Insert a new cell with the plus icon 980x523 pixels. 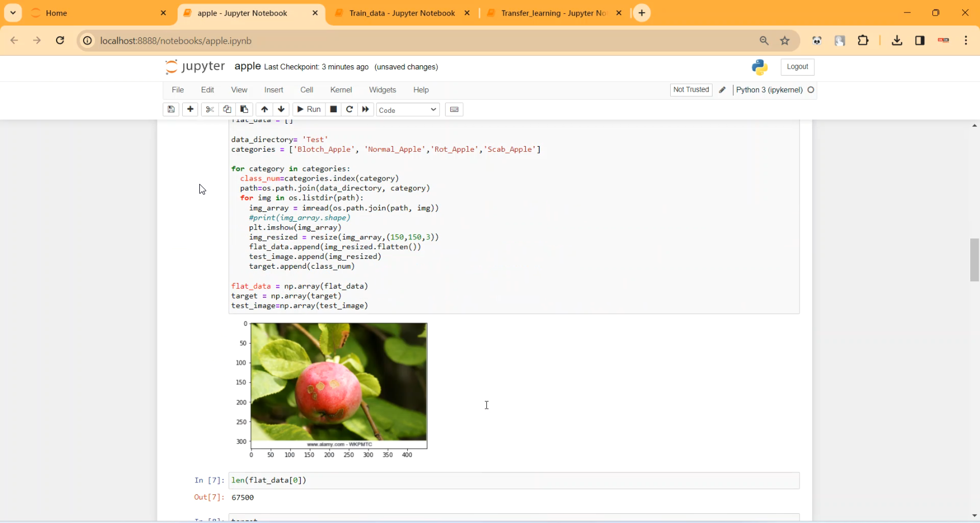(x=190, y=109)
